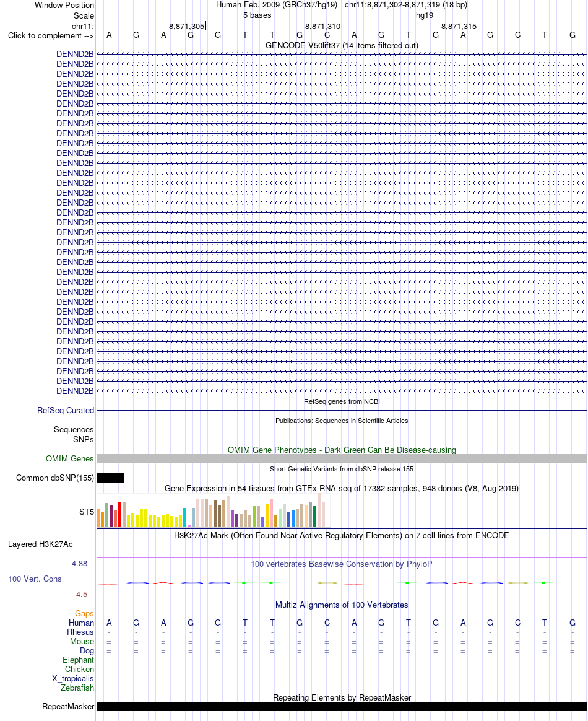Viewport: 588px width, 721px height.
Task: Click the RefSeq Curated track label
Action: pos(66,410)
